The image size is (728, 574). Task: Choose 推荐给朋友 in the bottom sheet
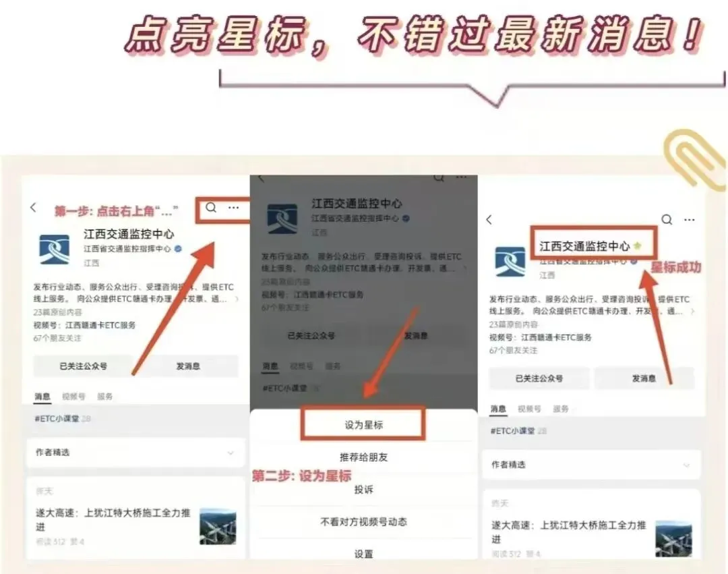(x=363, y=457)
